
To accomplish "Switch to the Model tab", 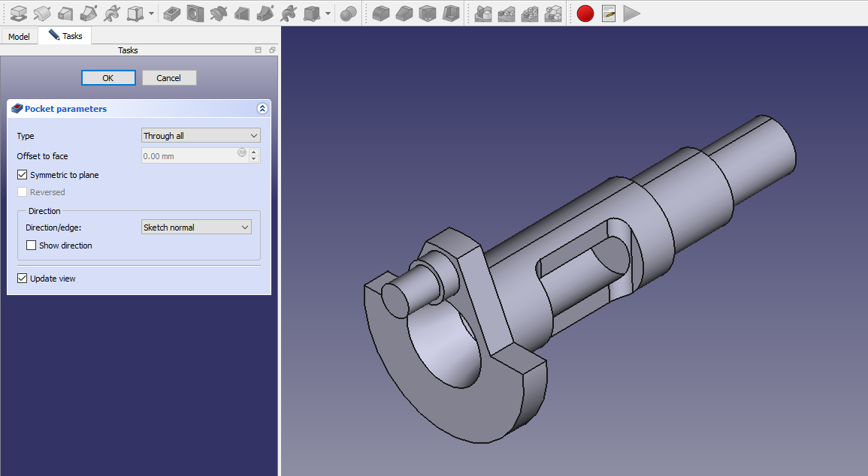I will [19, 36].
